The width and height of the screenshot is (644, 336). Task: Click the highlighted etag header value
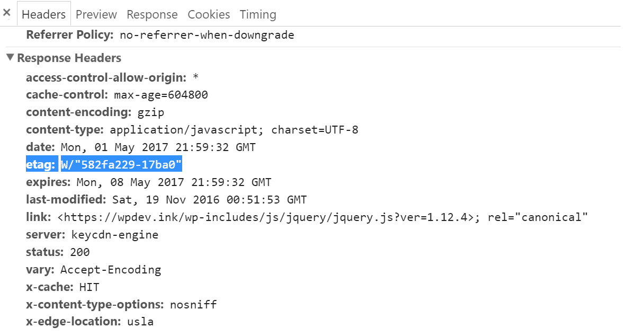(121, 165)
